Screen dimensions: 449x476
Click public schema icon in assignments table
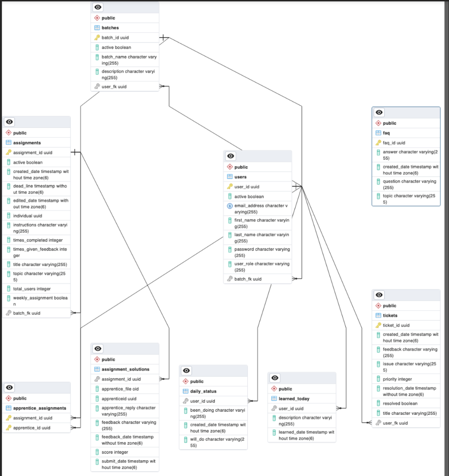click(x=8, y=133)
